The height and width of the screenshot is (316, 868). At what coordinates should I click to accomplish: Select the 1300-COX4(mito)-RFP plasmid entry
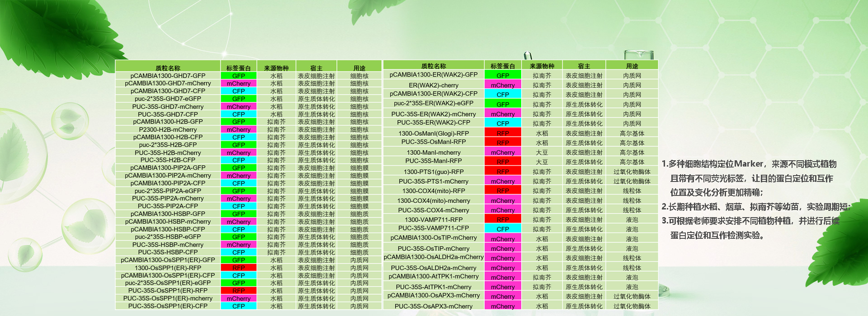(433, 191)
